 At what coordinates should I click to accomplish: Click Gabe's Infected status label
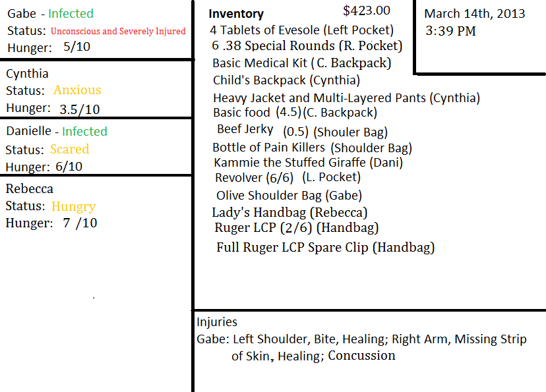pyautogui.click(x=71, y=13)
